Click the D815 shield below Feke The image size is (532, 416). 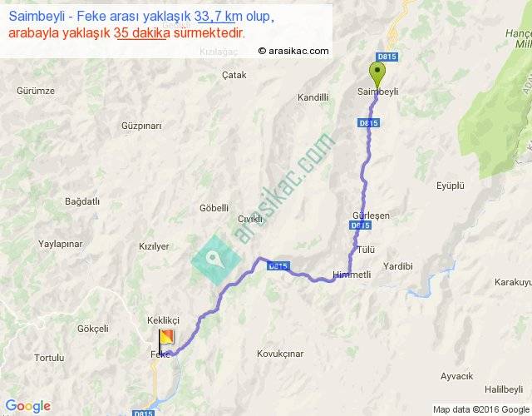(143, 413)
